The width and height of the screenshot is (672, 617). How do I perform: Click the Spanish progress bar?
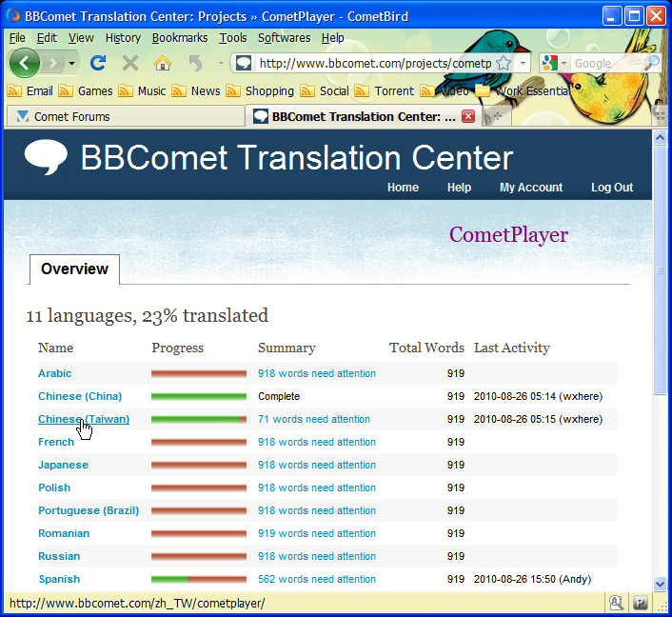(x=199, y=579)
